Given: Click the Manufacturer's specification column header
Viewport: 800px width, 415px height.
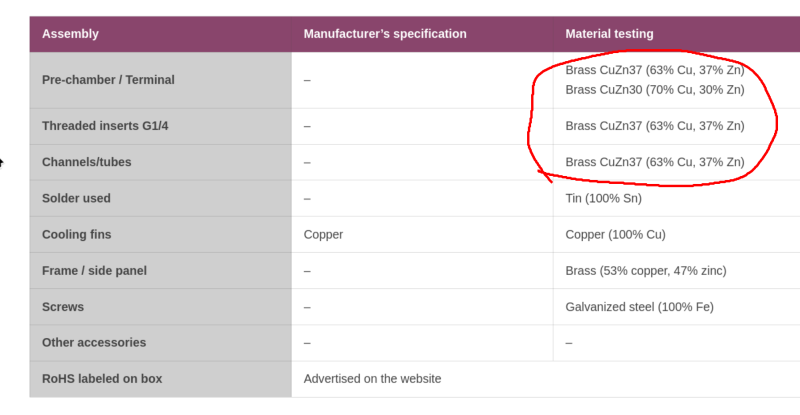Looking at the screenshot, I should [385, 34].
